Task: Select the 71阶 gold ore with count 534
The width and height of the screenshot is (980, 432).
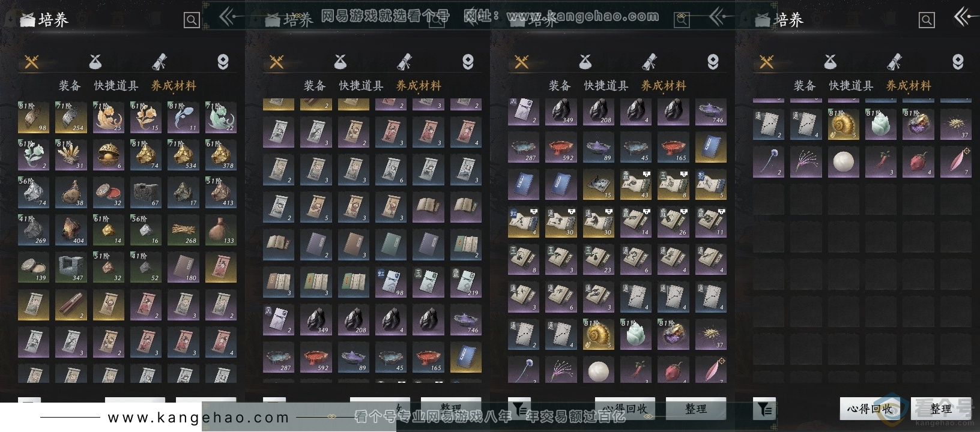Action: tap(183, 155)
